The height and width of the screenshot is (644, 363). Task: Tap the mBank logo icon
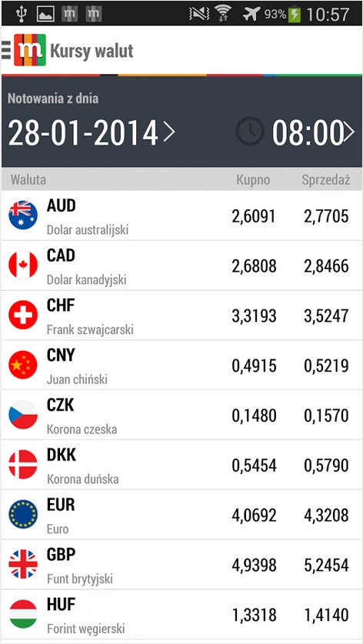pyautogui.click(x=29, y=50)
